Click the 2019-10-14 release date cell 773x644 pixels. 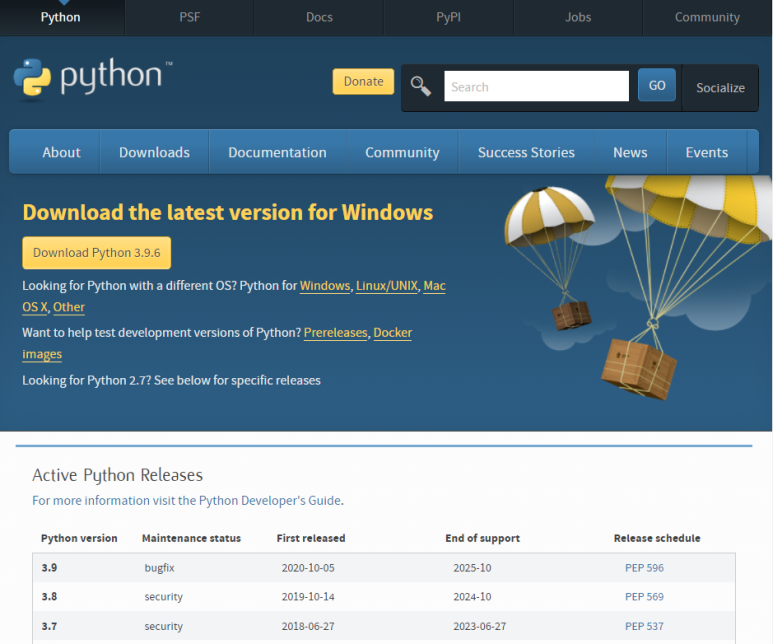pos(308,597)
